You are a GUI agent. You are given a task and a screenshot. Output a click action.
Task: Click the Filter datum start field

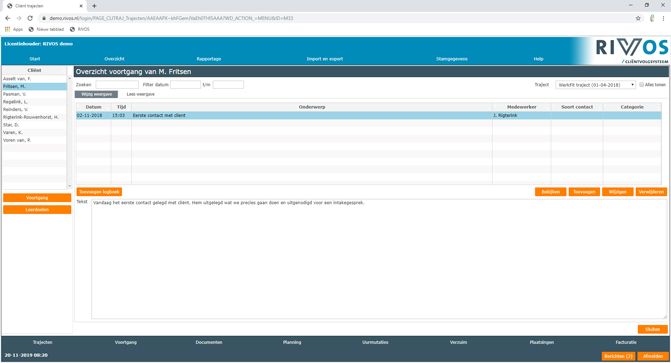pyautogui.click(x=185, y=85)
